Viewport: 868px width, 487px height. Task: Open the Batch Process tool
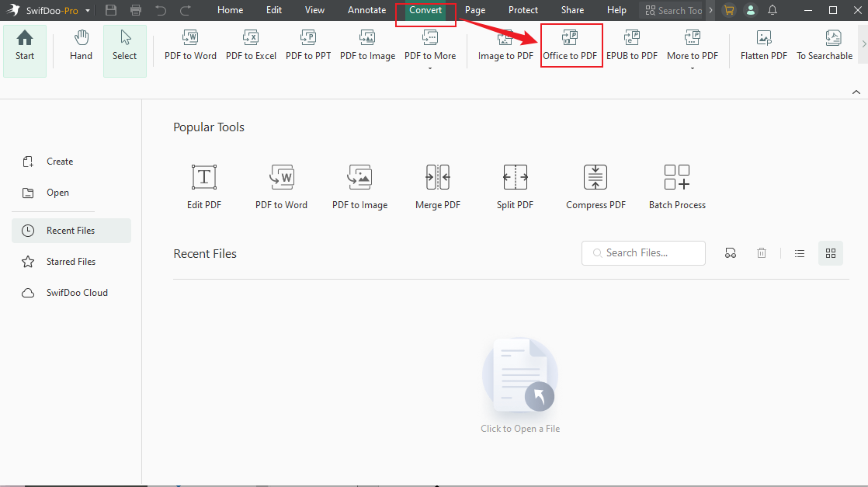click(676, 186)
